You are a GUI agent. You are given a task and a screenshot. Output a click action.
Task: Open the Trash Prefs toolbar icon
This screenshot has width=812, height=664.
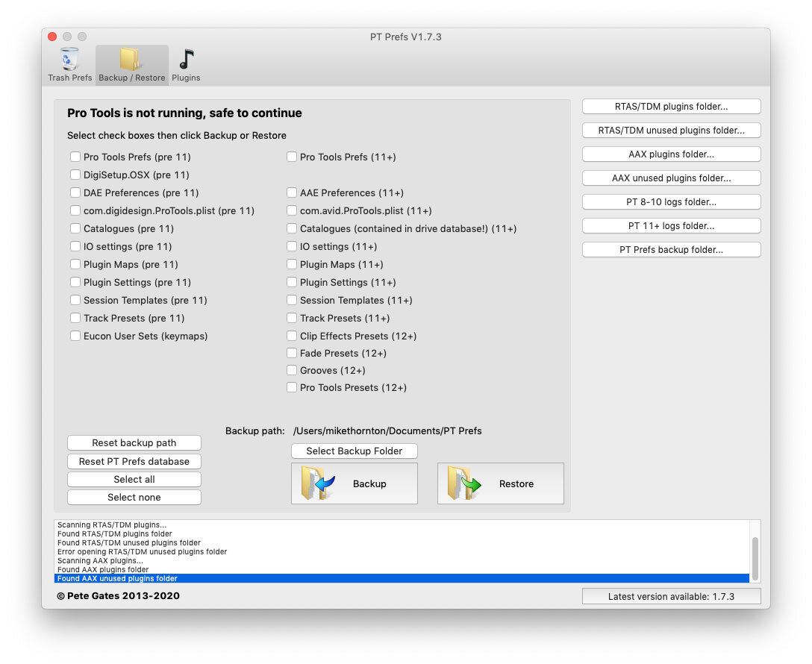[x=69, y=64]
